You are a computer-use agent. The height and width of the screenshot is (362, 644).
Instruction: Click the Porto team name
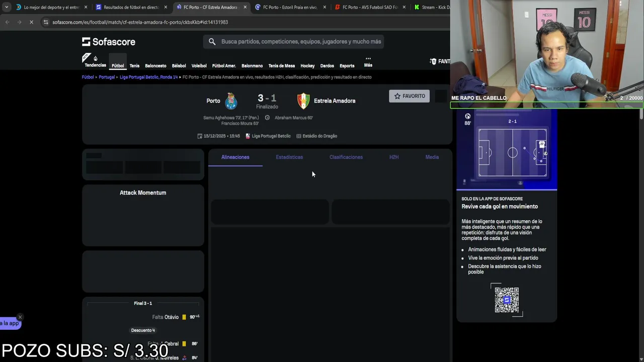point(213,101)
